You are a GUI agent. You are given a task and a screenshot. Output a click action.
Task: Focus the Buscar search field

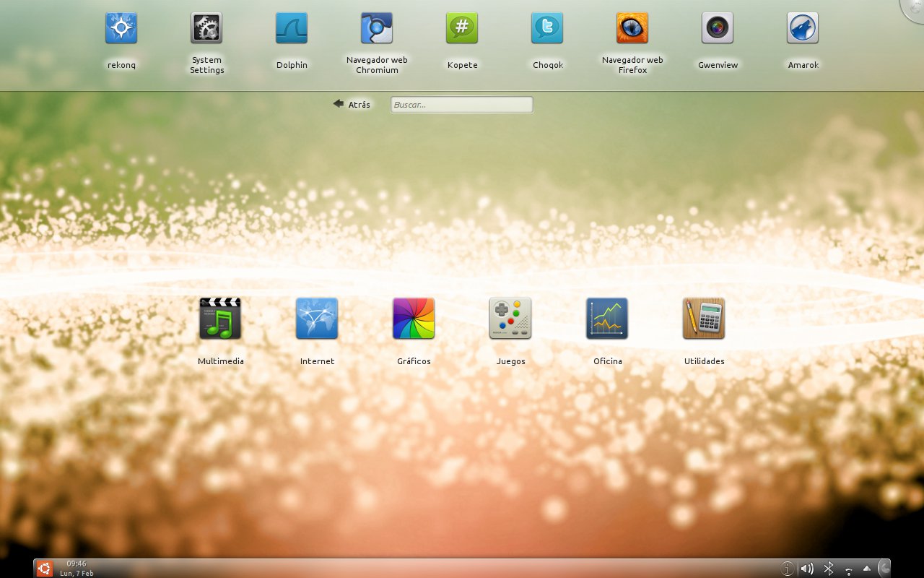coord(462,105)
